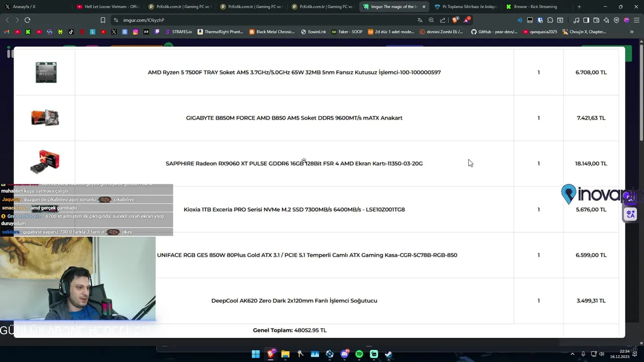The width and height of the screenshot is (644, 362).
Task: Open File Explorer from taskbar
Action: (285, 354)
